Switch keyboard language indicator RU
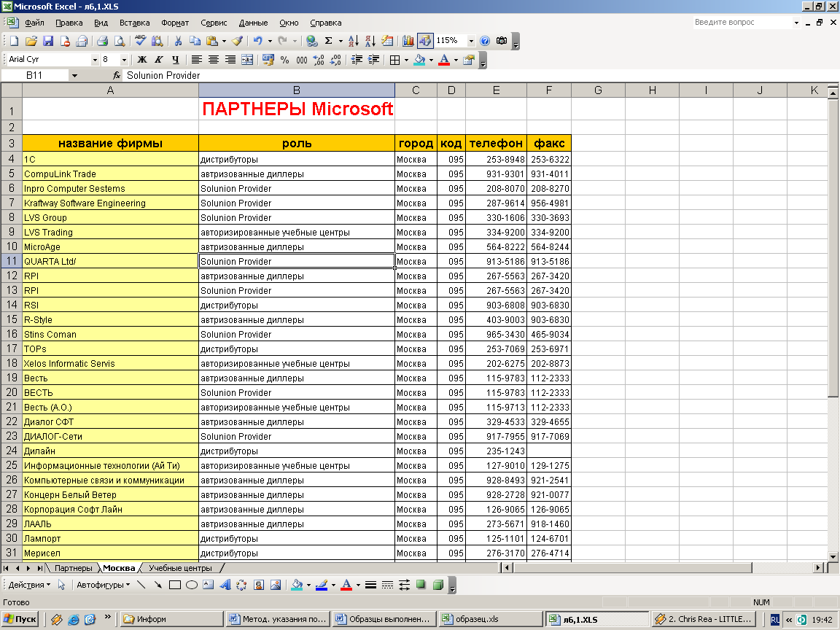 (x=774, y=619)
